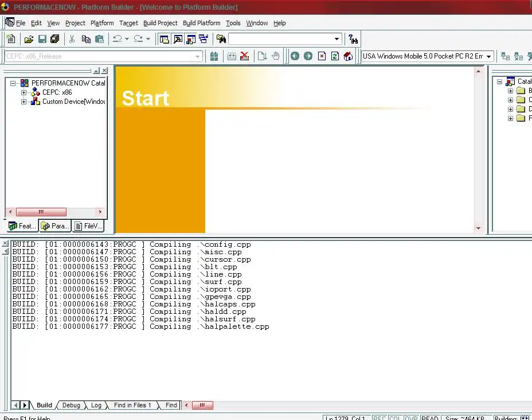Toggle the Workspace window toolbar icon
The height and width of the screenshot is (420, 532).
click(x=164, y=39)
